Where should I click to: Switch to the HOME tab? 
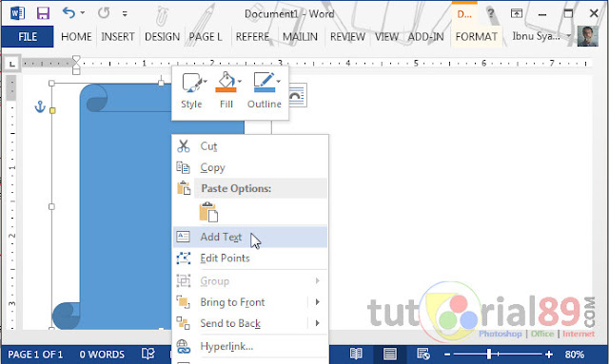pyautogui.click(x=76, y=37)
